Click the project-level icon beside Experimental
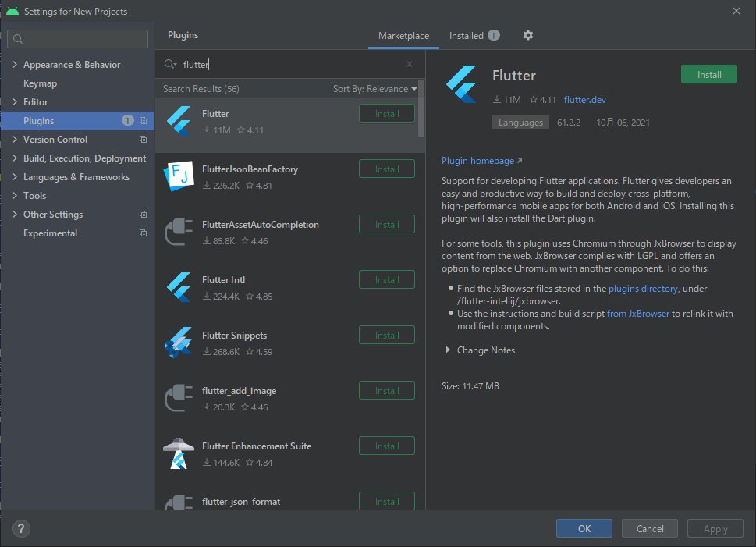756x547 pixels. 144,233
